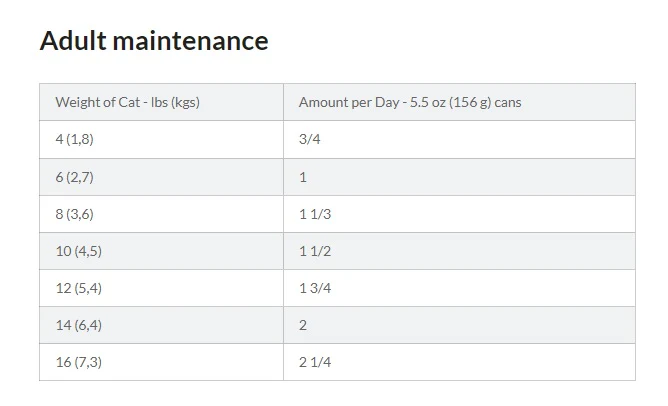The image size is (668, 406).
Task: Click the (156 g) cans text in header
Action: click(485, 103)
